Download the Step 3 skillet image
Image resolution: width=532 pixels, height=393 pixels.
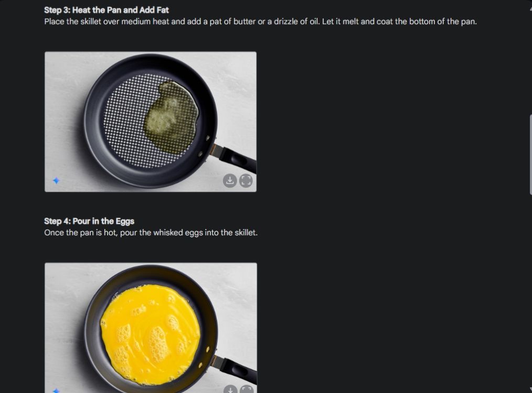[x=230, y=181]
